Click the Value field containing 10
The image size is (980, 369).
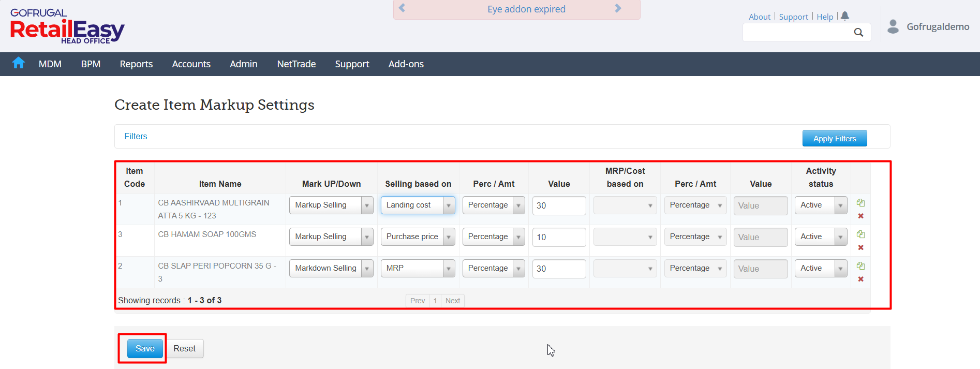[559, 237]
